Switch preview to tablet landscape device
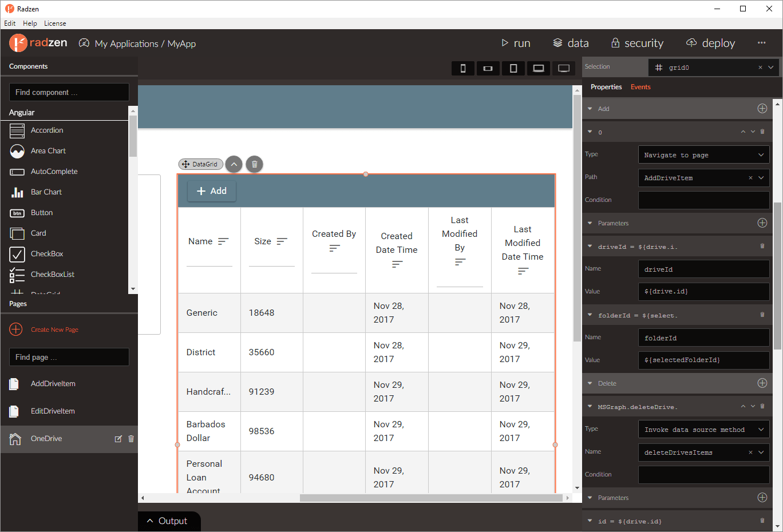 click(x=539, y=69)
